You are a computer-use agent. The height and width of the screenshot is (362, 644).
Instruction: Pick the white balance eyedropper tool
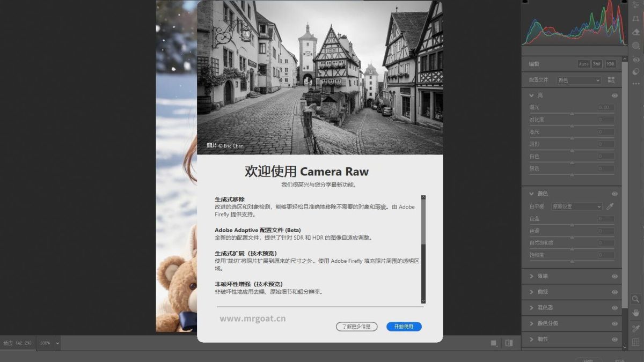[x=610, y=206]
